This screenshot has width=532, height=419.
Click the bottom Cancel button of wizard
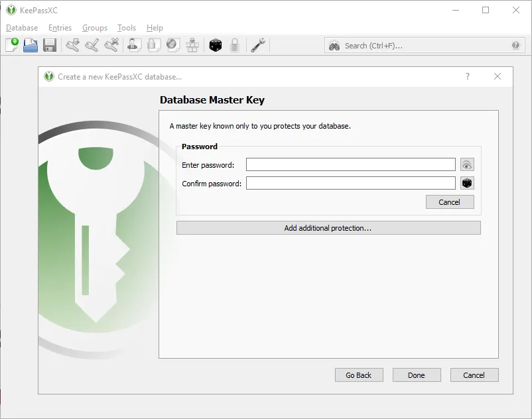click(x=474, y=375)
